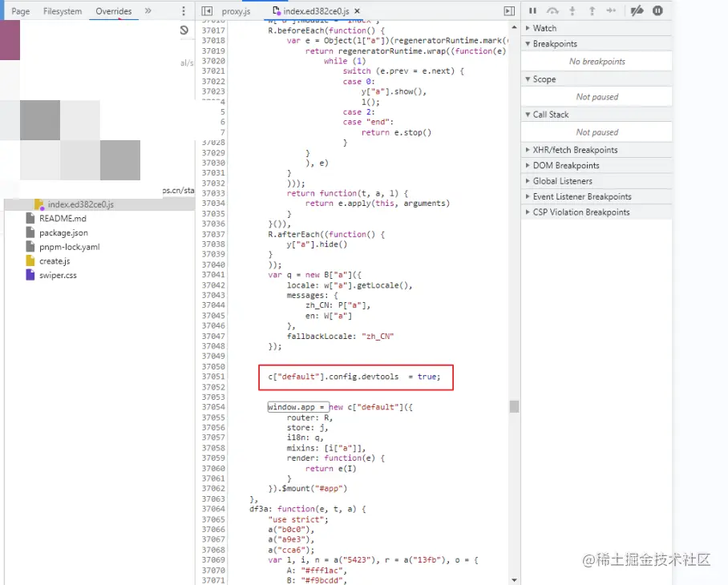This screenshot has height=585, width=728.
Task: Open the three-dot navigator menu
Action: point(184,11)
